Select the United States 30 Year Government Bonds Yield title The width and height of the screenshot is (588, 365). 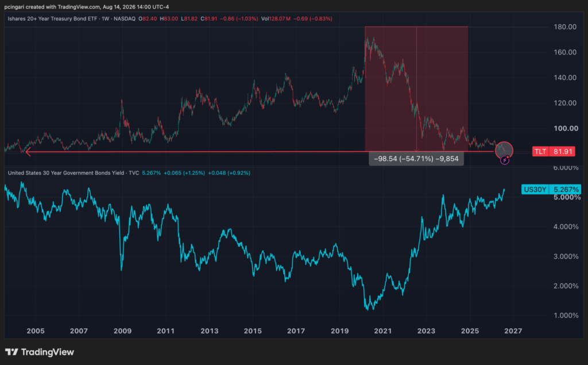[65, 173]
